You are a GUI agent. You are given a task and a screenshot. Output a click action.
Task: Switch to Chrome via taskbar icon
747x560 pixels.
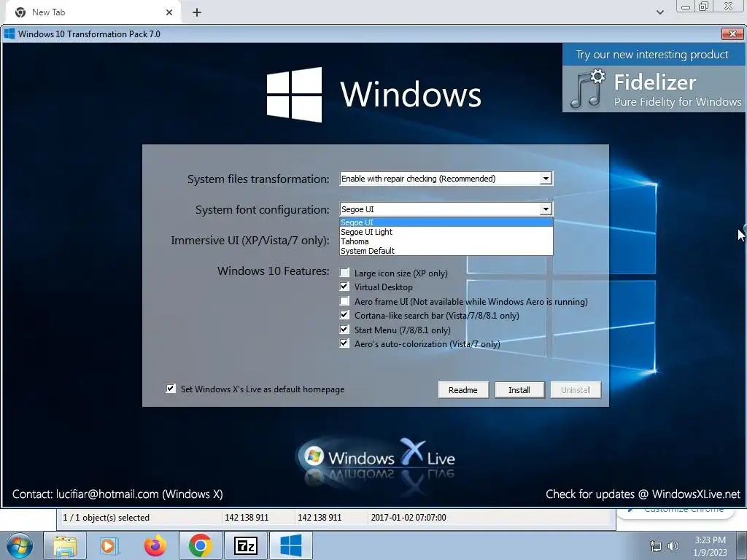coord(200,545)
